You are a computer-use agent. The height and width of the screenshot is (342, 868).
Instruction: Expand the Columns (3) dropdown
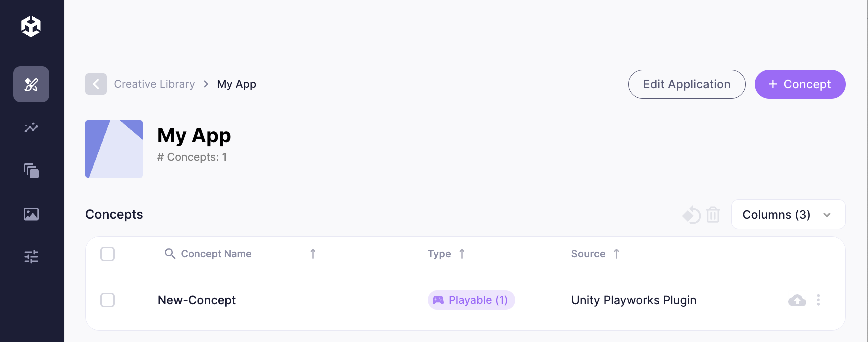click(x=788, y=215)
